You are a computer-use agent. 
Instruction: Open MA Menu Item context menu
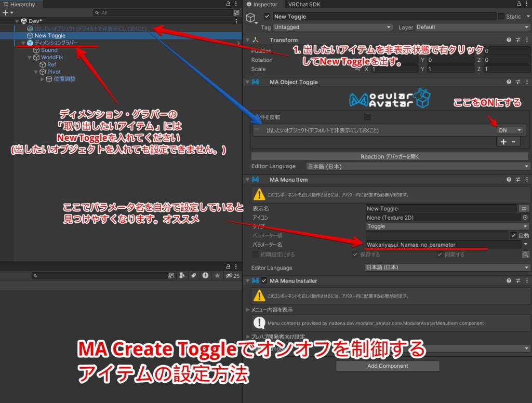coord(527,180)
